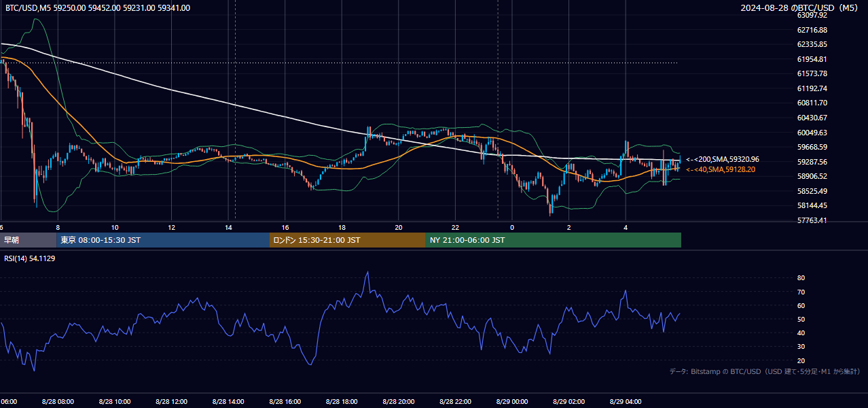Click the price axis value 61573.78
Viewport: 868px width, 408px height.
click(812, 73)
